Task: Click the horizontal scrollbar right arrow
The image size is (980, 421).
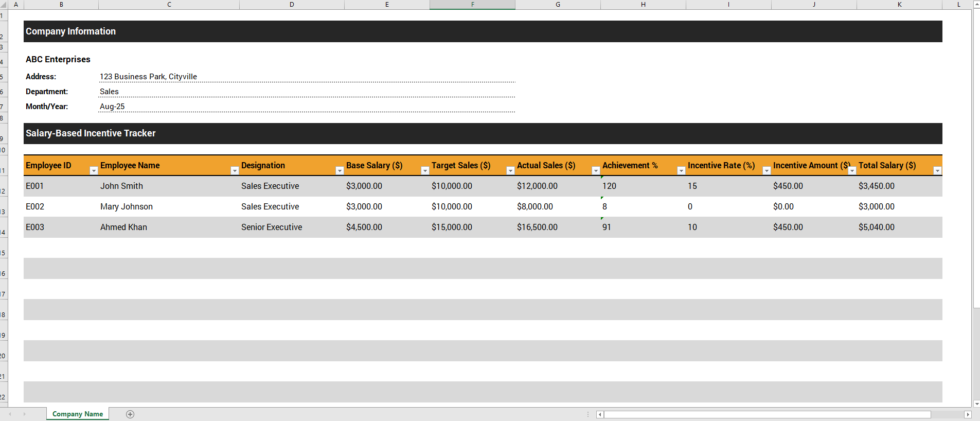Action: click(968, 414)
